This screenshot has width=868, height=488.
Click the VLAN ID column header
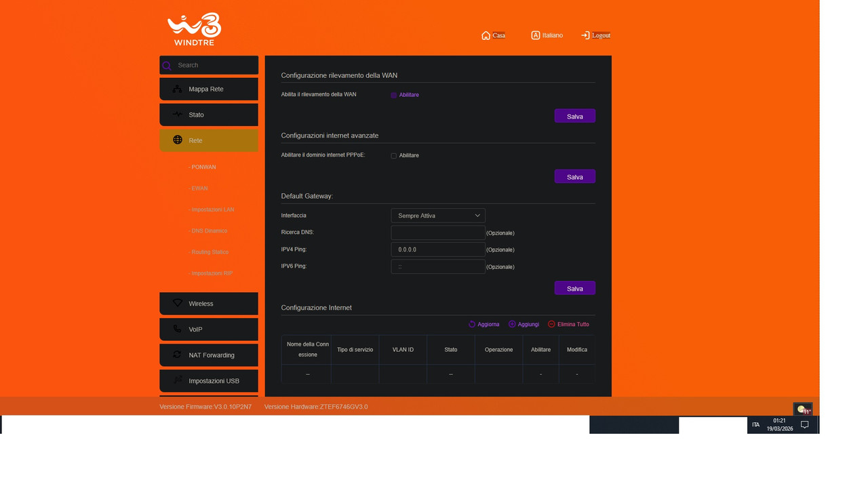(x=403, y=350)
